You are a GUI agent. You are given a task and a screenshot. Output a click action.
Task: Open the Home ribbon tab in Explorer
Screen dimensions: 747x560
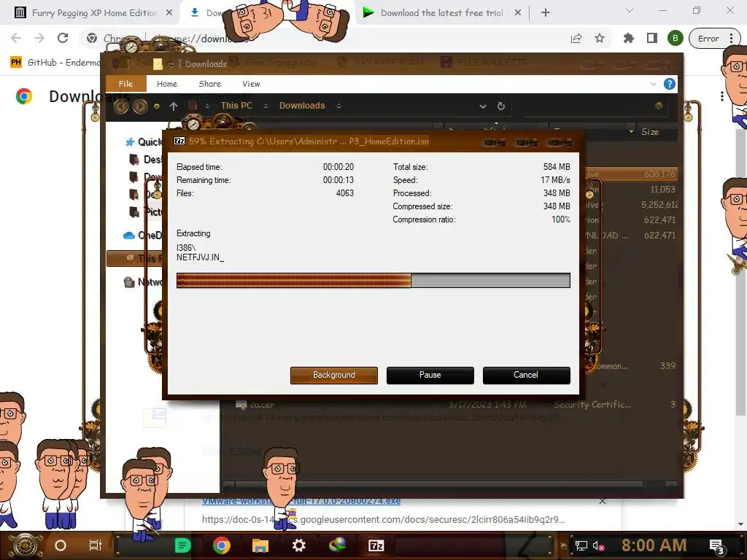coord(167,84)
